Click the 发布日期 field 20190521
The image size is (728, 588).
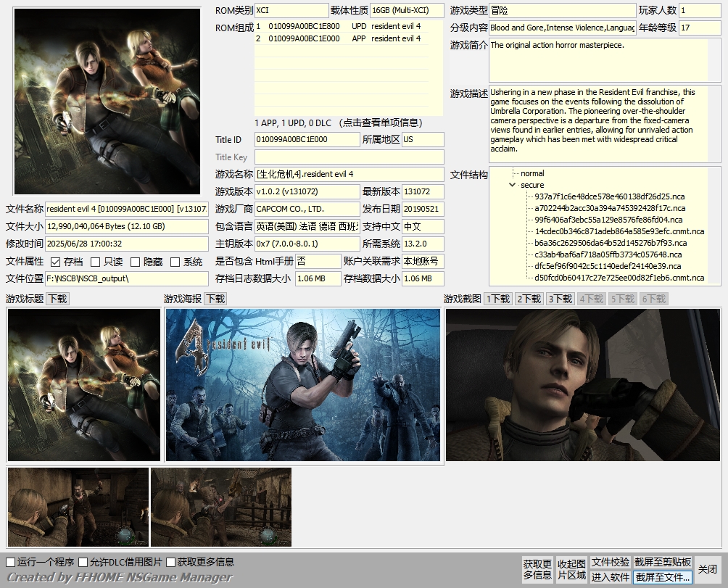[423, 210]
